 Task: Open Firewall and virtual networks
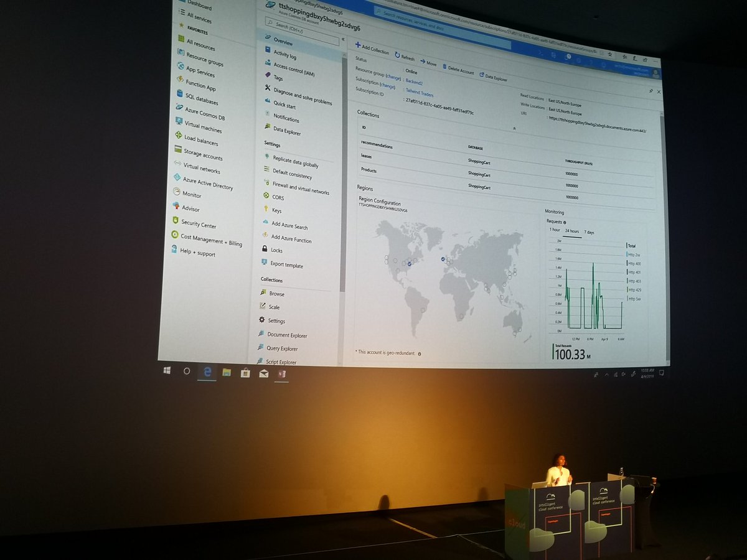click(x=301, y=188)
